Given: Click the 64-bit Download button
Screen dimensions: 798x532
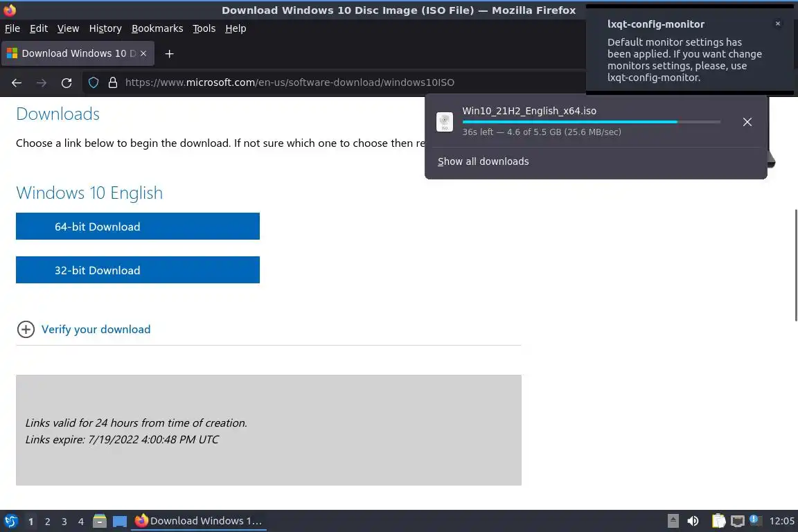Looking at the screenshot, I should click(137, 226).
